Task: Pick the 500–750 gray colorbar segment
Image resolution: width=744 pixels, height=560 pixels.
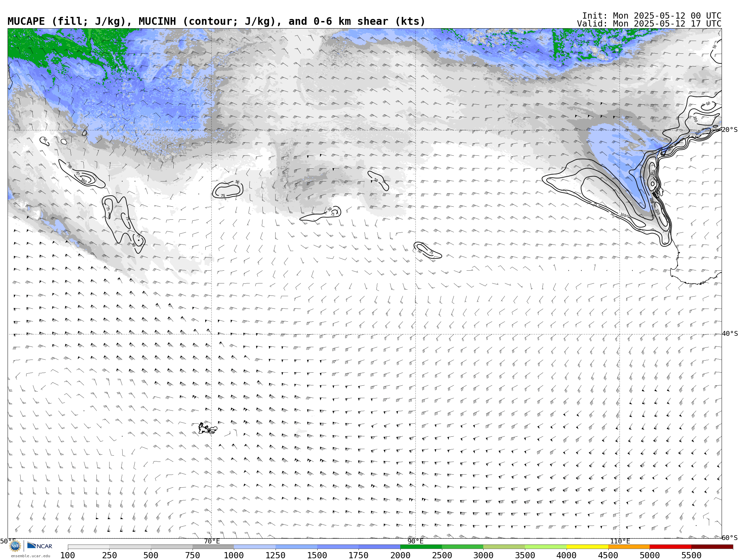Action: (172, 547)
